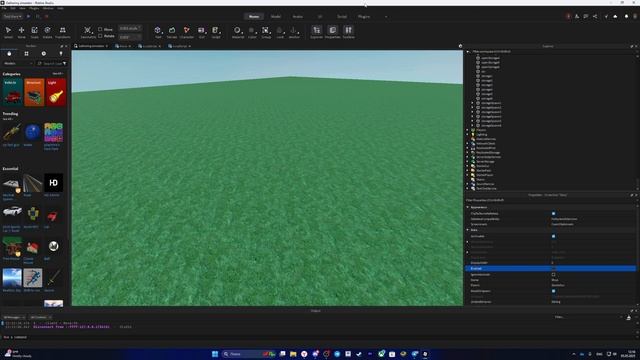
Task: Open File Explorer from the taskbar
Action: 293,354
